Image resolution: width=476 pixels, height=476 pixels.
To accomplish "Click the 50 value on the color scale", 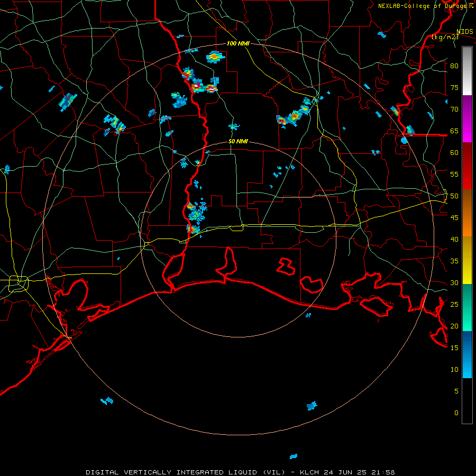I will [x=454, y=196].
